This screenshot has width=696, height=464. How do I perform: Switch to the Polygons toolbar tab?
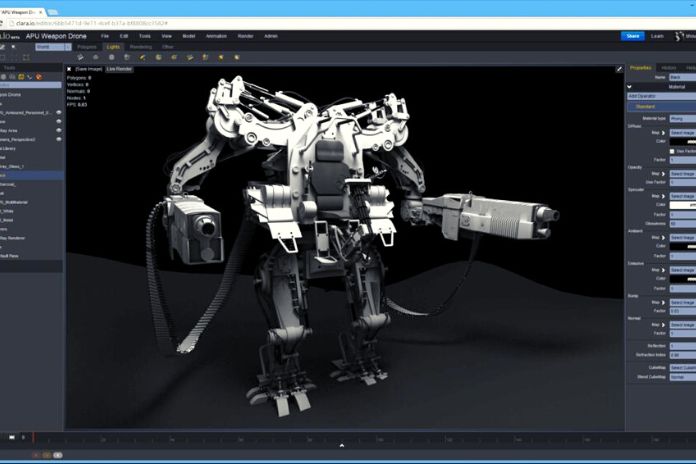click(x=87, y=47)
